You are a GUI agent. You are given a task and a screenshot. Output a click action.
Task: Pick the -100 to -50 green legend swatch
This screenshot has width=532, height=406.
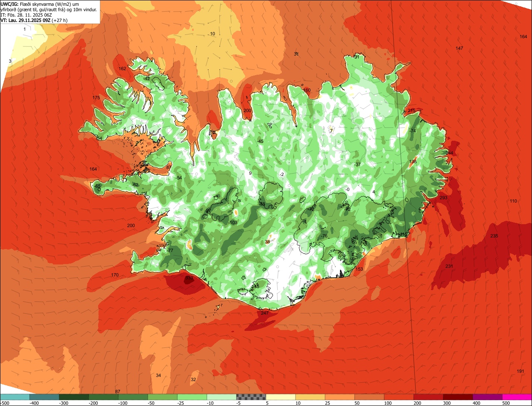coord(133,397)
